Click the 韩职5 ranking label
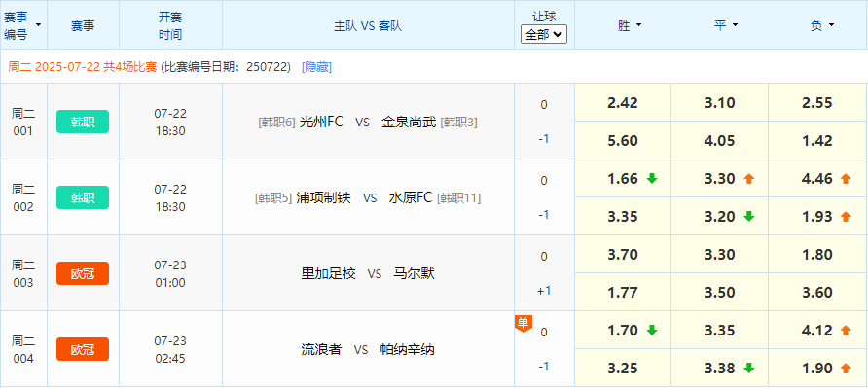This screenshot has height=388, width=868. 272,198
